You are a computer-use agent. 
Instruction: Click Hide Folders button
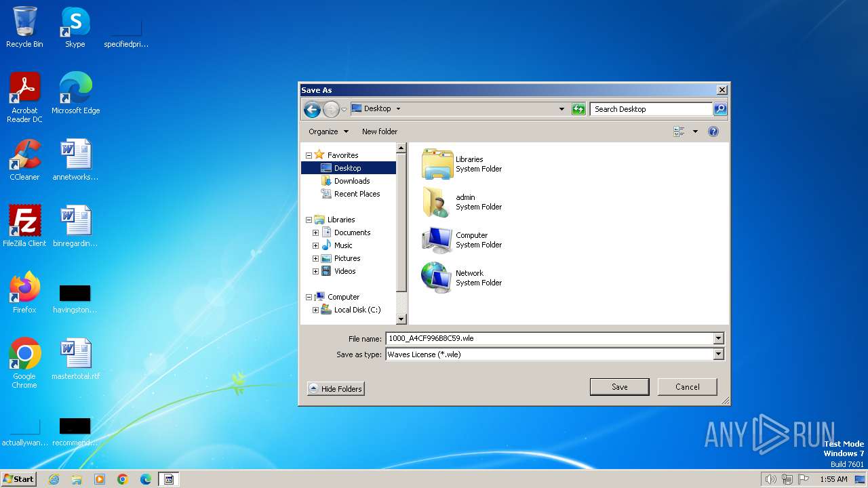click(336, 388)
